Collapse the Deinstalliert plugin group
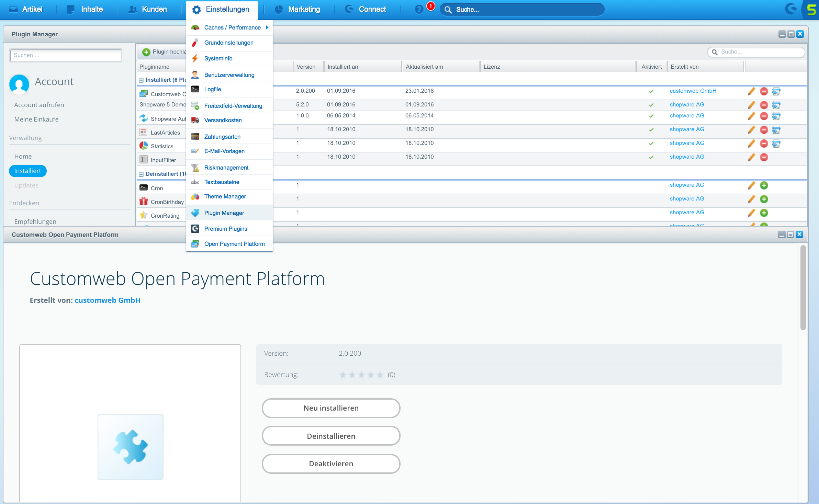This screenshot has height=504, width=819. [x=141, y=174]
